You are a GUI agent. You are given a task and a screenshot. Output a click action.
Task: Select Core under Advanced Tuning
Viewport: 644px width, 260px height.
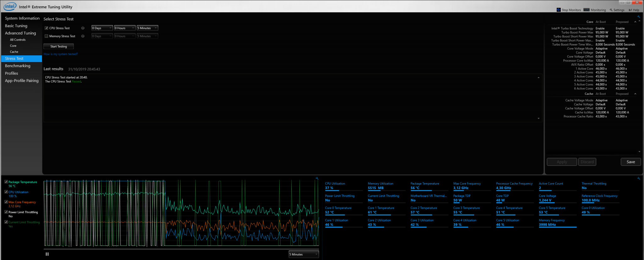pos(13,46)
